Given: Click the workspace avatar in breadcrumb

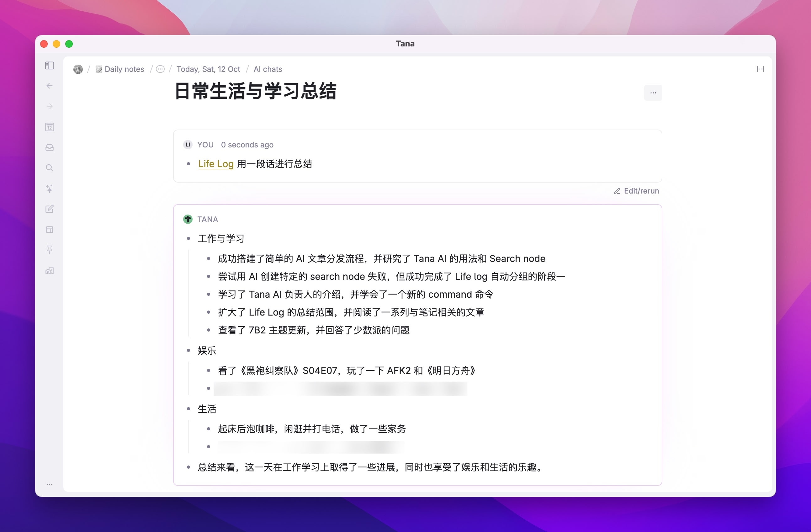Looking at the screenshot, I should [78, 69].
